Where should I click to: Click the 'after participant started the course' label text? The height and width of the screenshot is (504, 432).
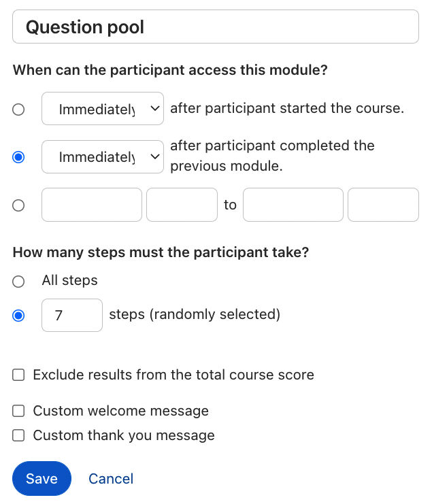(x=287, y=108)
